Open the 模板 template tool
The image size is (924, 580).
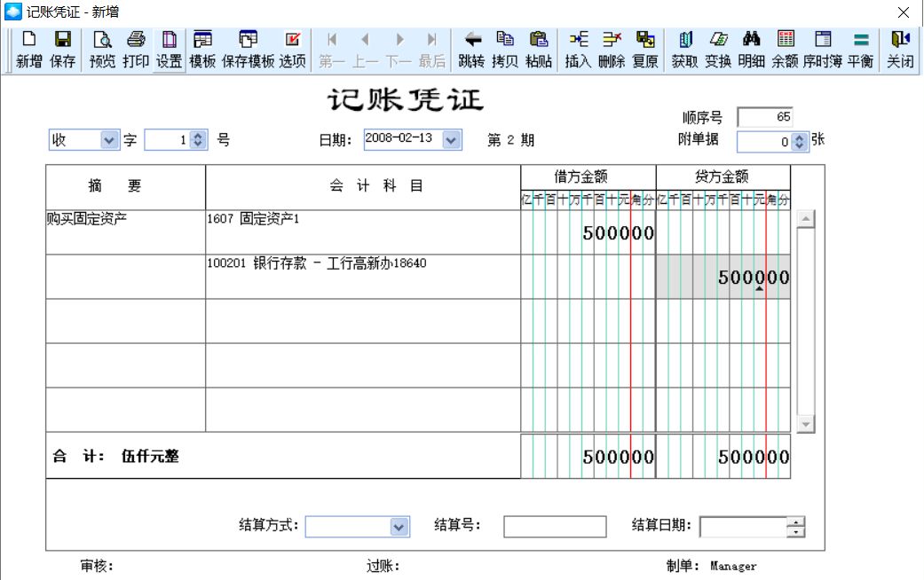click(202, 50)
